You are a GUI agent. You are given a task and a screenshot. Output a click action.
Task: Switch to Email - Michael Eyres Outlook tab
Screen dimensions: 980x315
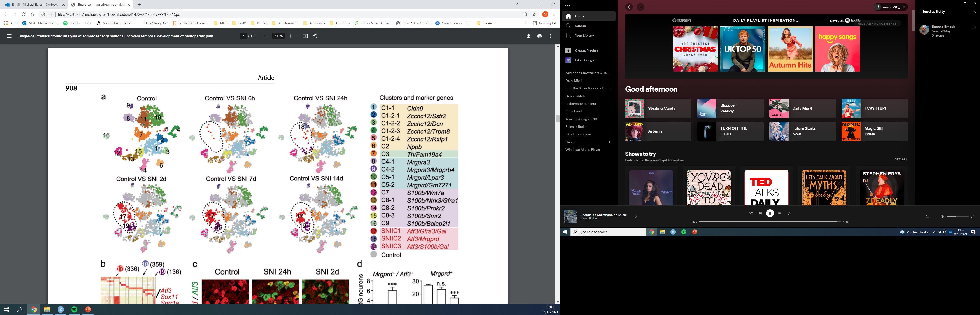click(x=35, y=5)
